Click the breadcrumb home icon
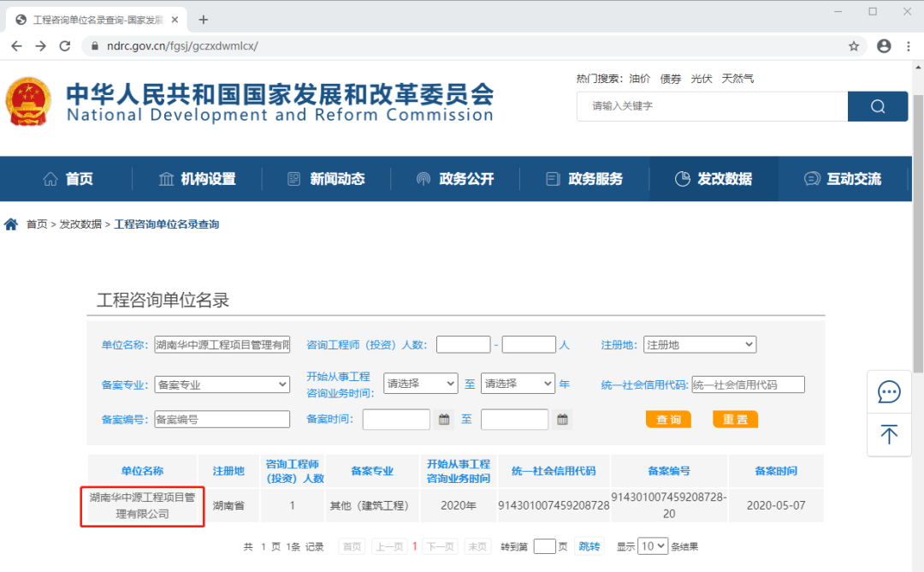The width and height of the screenshot is (924, 572). point(11,224)
